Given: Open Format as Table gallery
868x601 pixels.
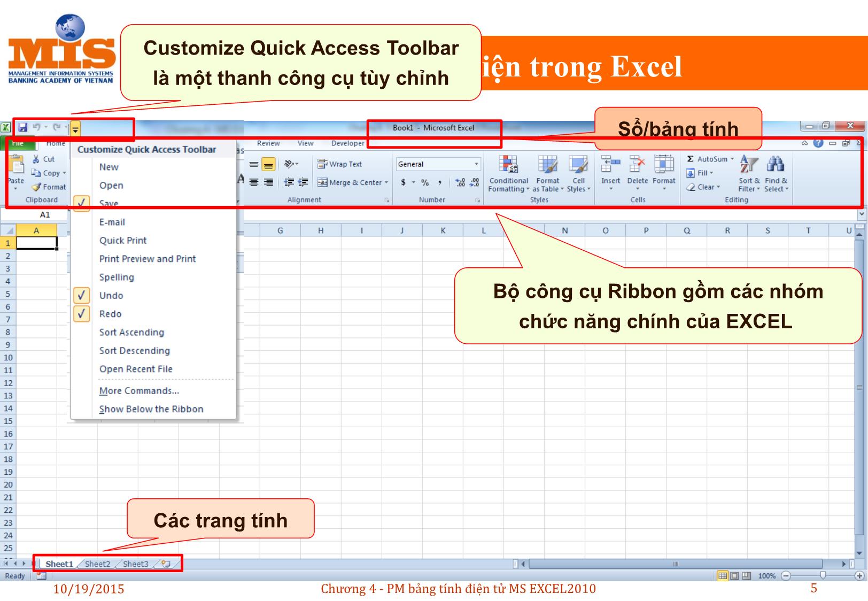Looking at the screenshot, I should point(548,174).
